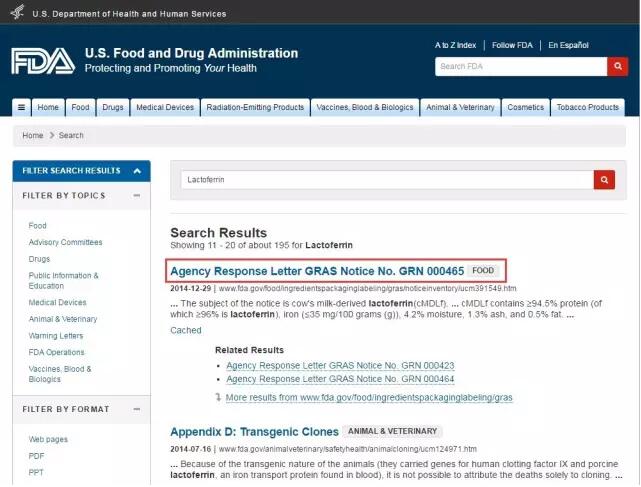
Task: Open the Agency Response Letter GRN 000465 result
Action: [x=317, y=270]
